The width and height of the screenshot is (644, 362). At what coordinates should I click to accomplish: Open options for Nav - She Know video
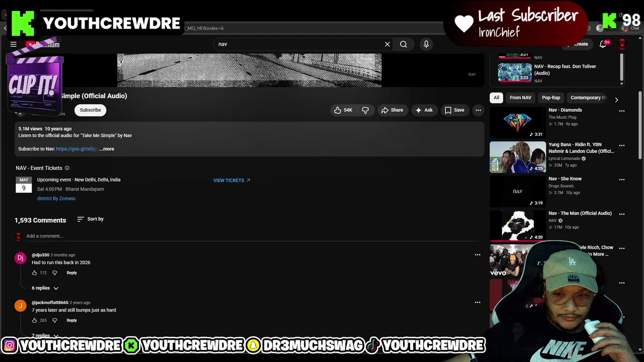[x=622, y=179]
